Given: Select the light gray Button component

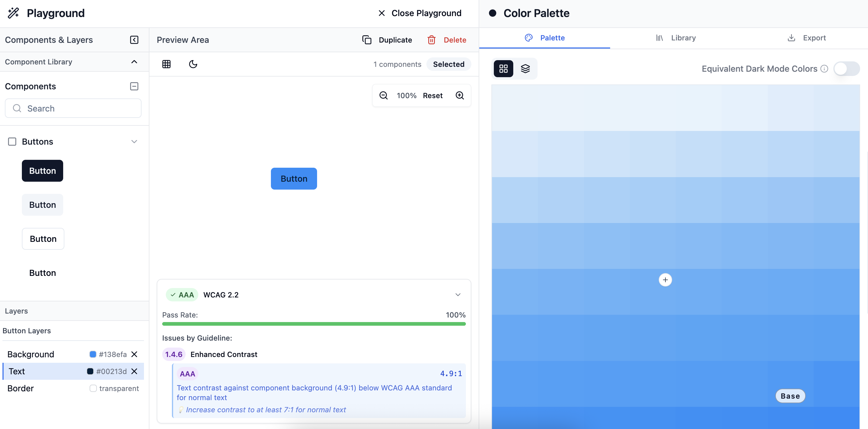Looking at the screenshot, I should pos(43,205).
